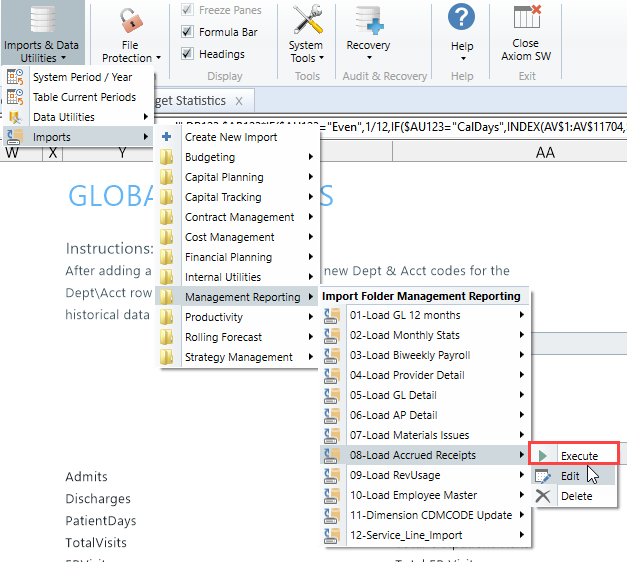This screenshot has height=562, width=627.
Task: Expand the Budgeting imports folder
Action: click(210, 157)
